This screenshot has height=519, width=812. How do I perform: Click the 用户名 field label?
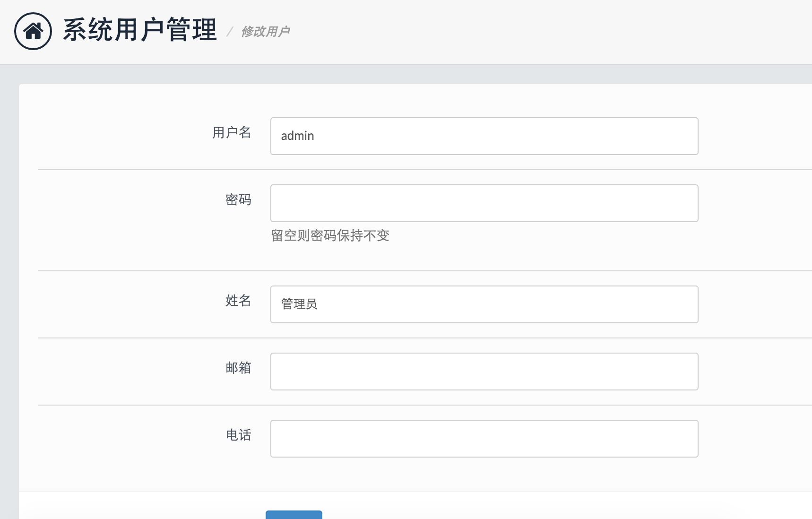click(232, 132)
